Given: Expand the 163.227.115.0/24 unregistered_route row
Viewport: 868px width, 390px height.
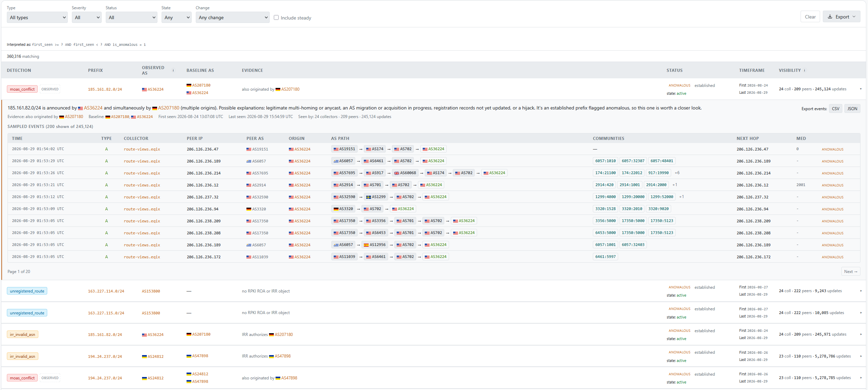Looking at the screenshot, I should point(860,313).
